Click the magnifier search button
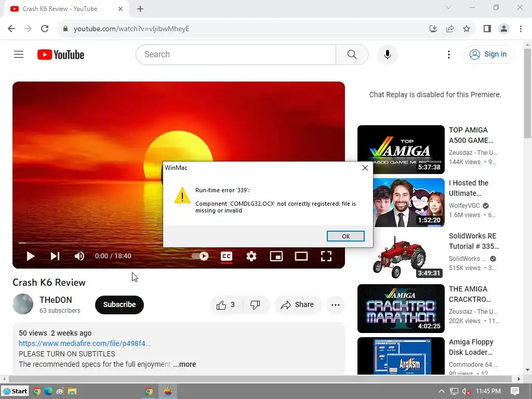Screen dimensions: 532x399 click(352, 54)
